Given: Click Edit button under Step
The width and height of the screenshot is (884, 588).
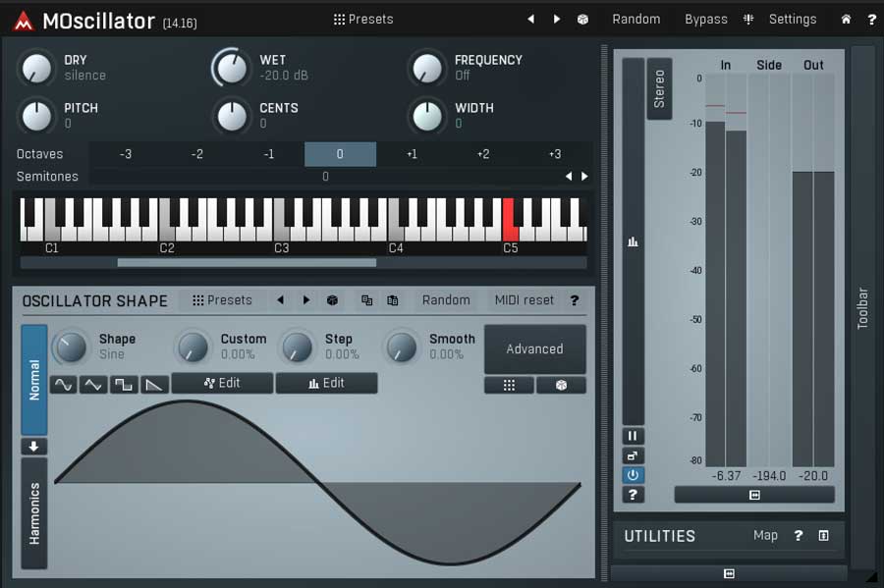Looking at the screenshot, I should pyautogui.click(x=326, y=383).
